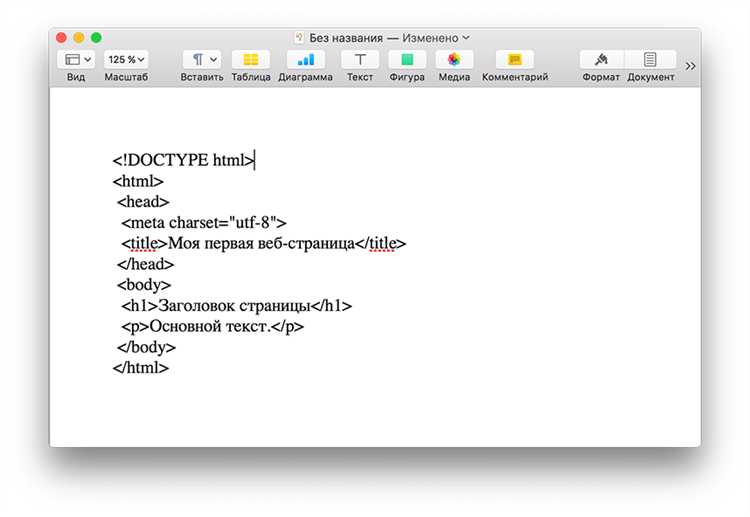
Task: Open the Insert (Вставить) pilcrow menu
Action: coord(202,59)
